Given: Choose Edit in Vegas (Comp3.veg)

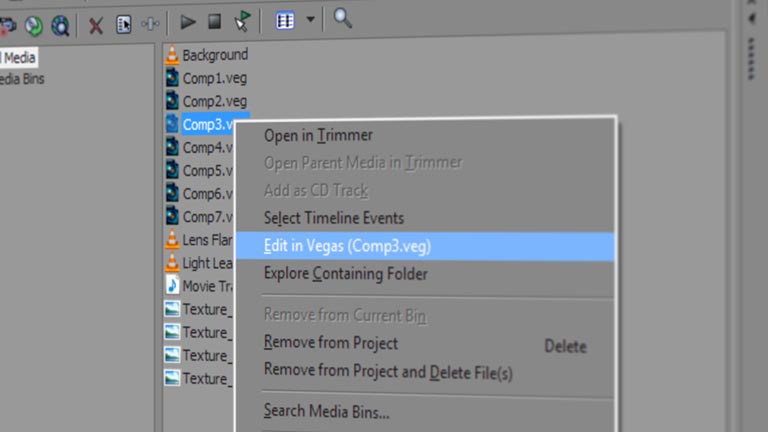Looking at the screenshot, I should click(x=425, y=246).
